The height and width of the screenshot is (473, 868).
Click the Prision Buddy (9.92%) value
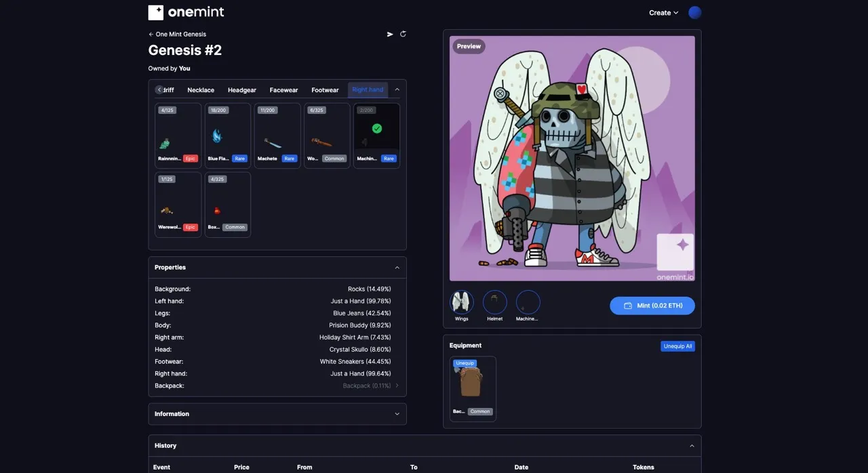360,325
